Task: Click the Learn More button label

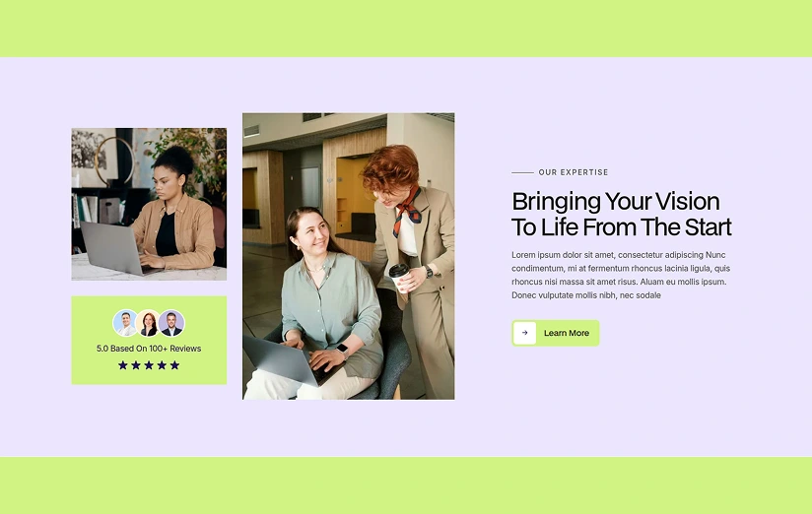Action: tap(567, 333)
